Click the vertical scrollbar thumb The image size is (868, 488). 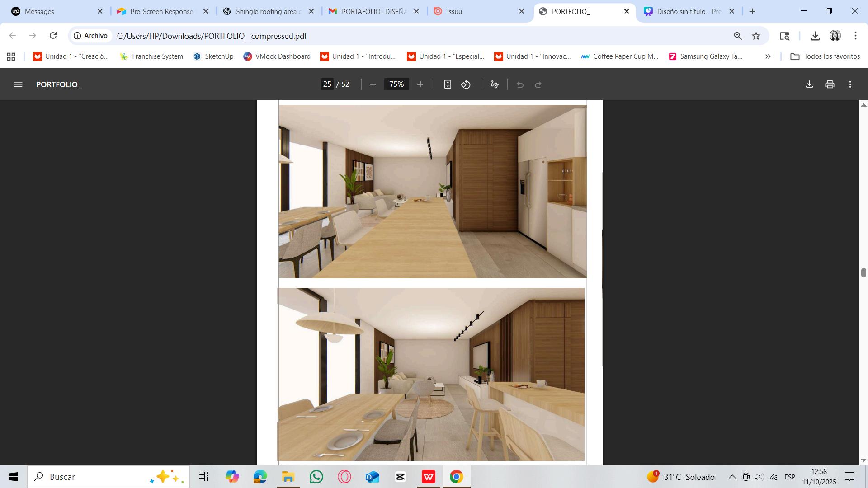pos(863,272)
